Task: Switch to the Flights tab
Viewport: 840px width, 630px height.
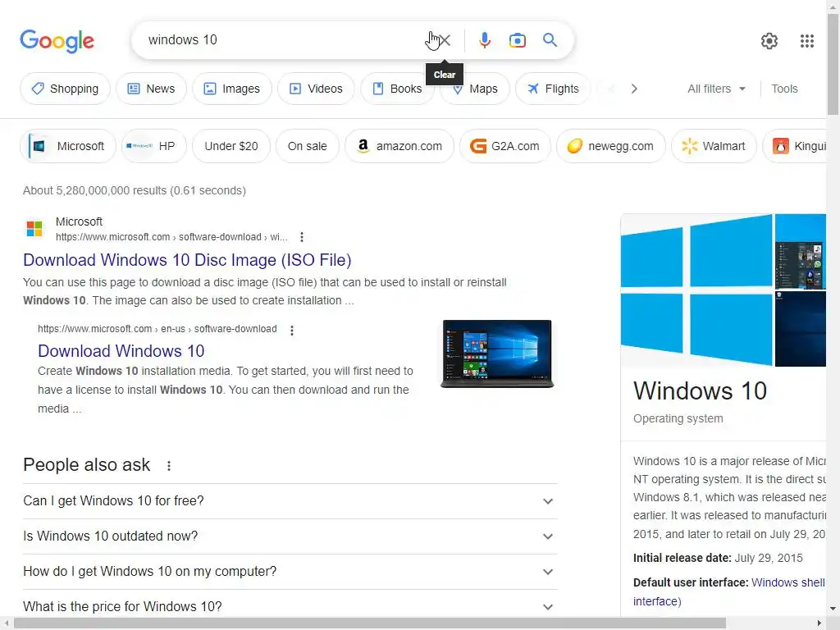Action: point(554,89)
